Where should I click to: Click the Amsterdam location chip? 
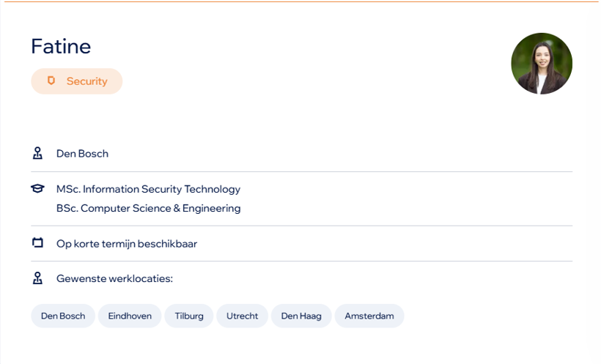[369, 316]
